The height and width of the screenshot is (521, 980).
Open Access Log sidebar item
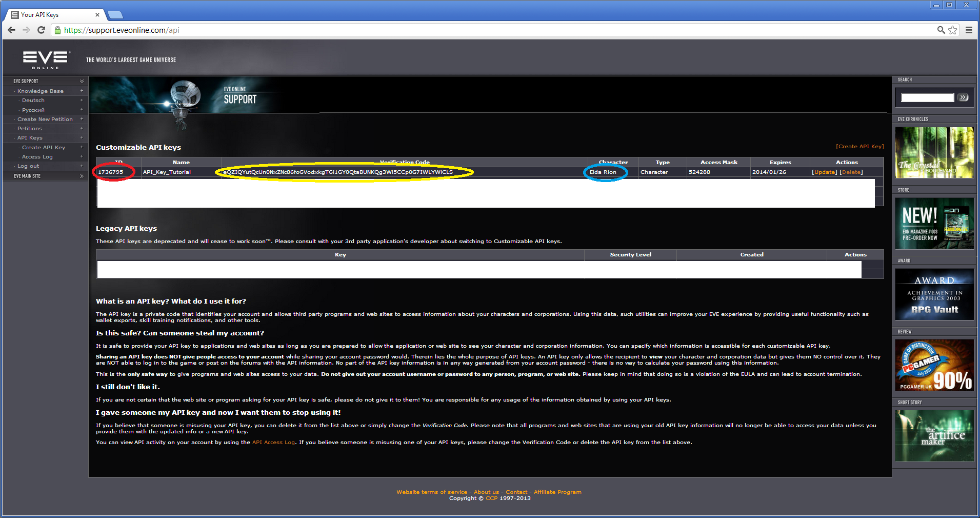coord(37,156)
